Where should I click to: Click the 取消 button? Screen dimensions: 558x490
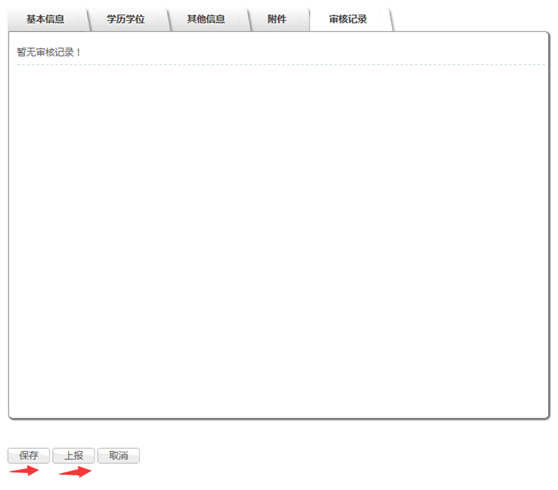119,455
